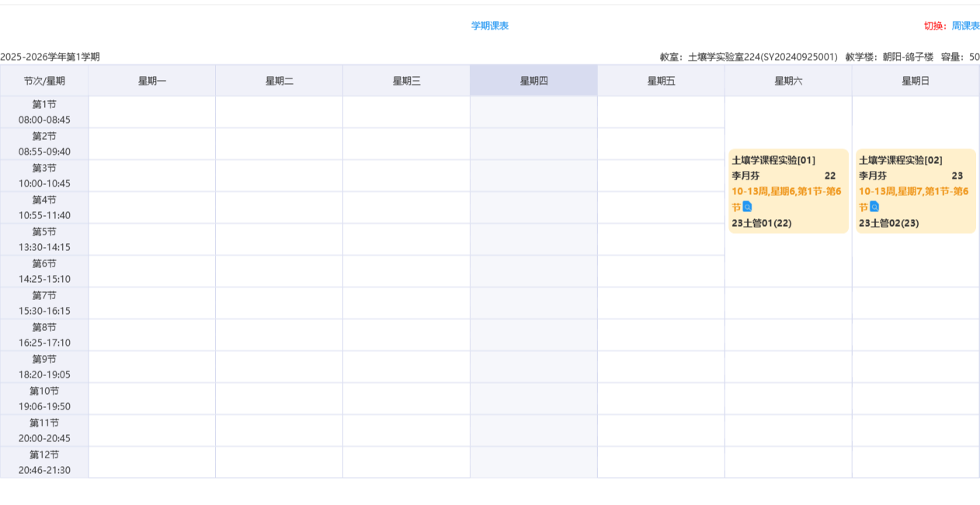Click the 节次/星期 corner header cell
980x505 pixels.
(44, 81)
